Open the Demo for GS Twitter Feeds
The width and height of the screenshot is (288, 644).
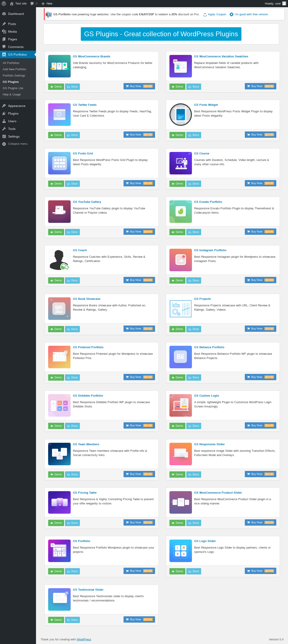click(x=56, y=135)
